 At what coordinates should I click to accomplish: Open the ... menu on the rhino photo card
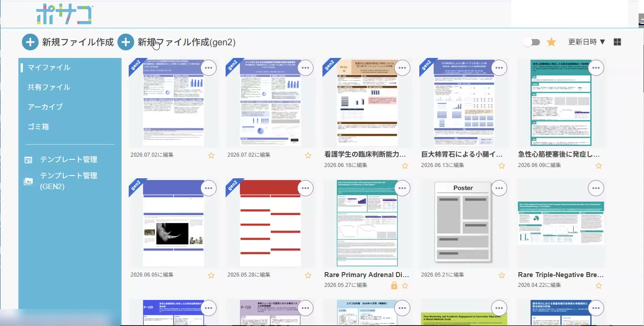tap(209, 188)
